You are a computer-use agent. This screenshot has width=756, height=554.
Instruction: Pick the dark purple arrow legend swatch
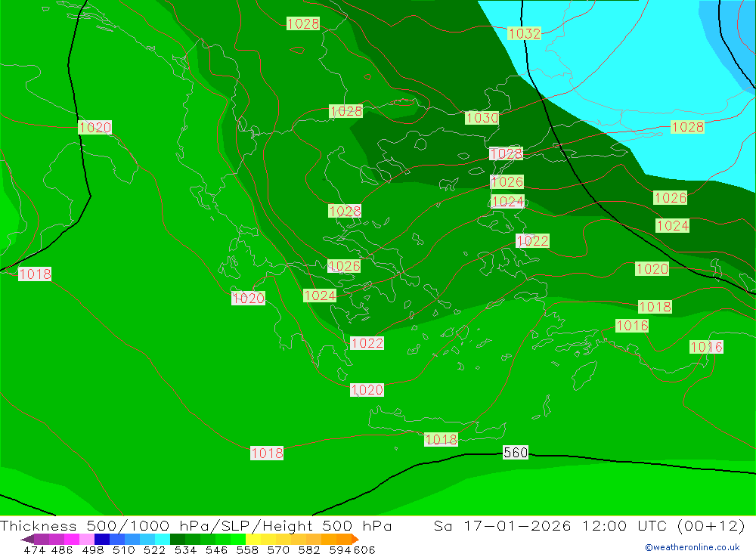pos(27,539)
